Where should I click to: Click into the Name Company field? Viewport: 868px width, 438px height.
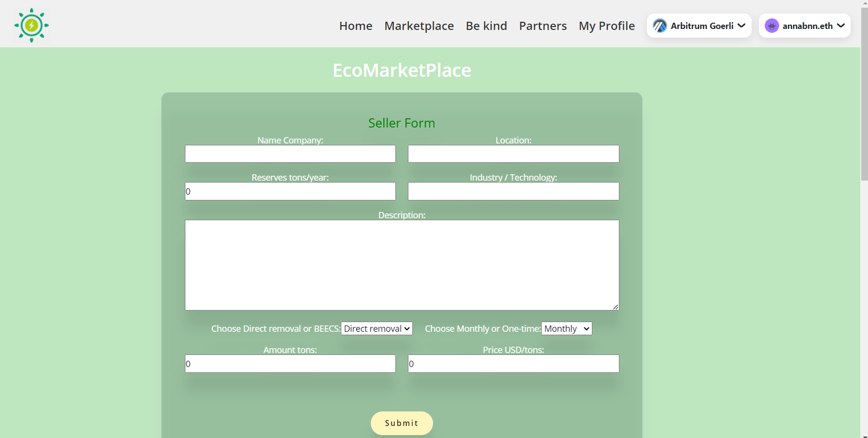pos(290,154)
